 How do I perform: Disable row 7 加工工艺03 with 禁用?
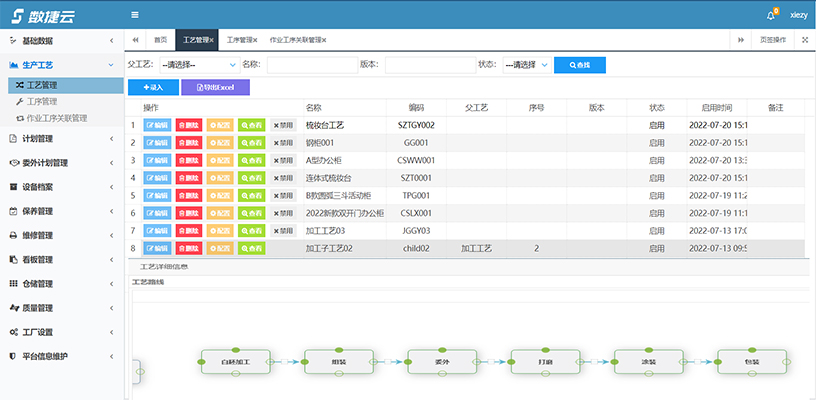[x=283, y=231]
